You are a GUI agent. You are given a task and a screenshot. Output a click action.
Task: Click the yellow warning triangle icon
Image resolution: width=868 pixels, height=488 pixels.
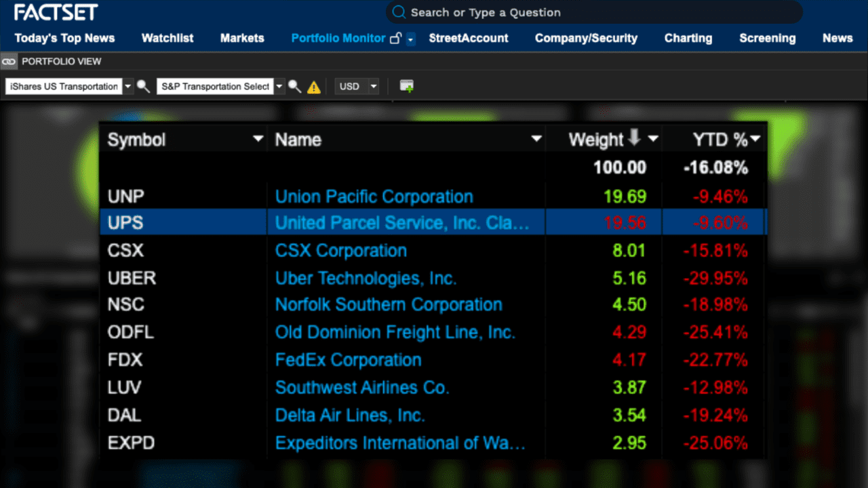pyautogui.click(x=313, y=87)
